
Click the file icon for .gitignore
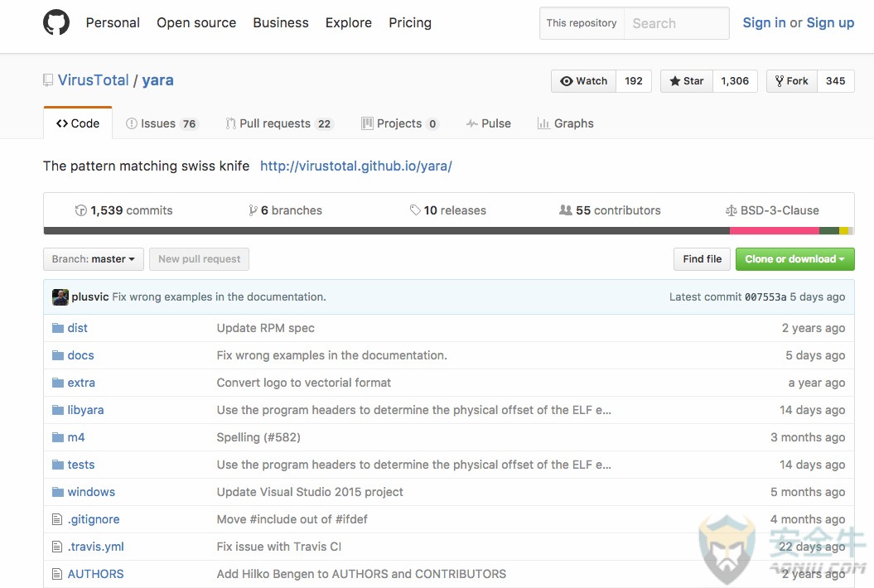point(57,519)
